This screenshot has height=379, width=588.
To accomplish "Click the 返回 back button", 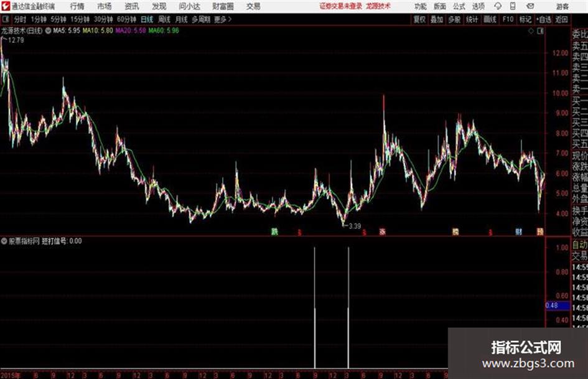I will 561,19.
